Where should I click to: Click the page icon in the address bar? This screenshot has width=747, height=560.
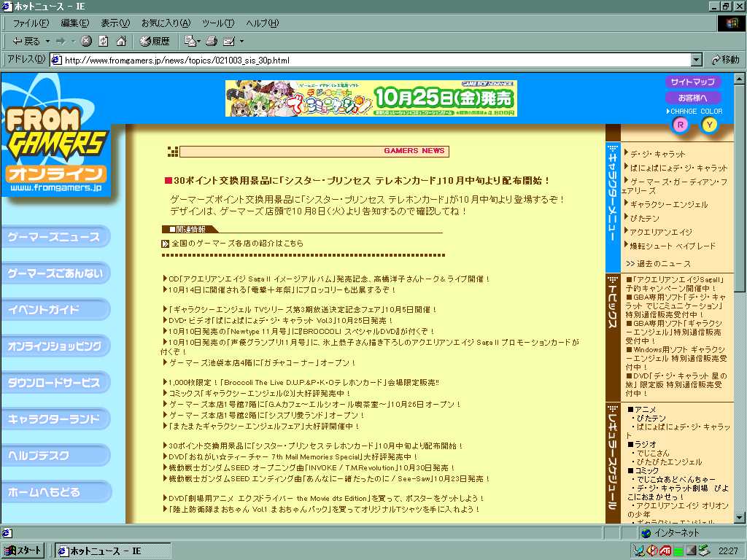tap(56, 60)
